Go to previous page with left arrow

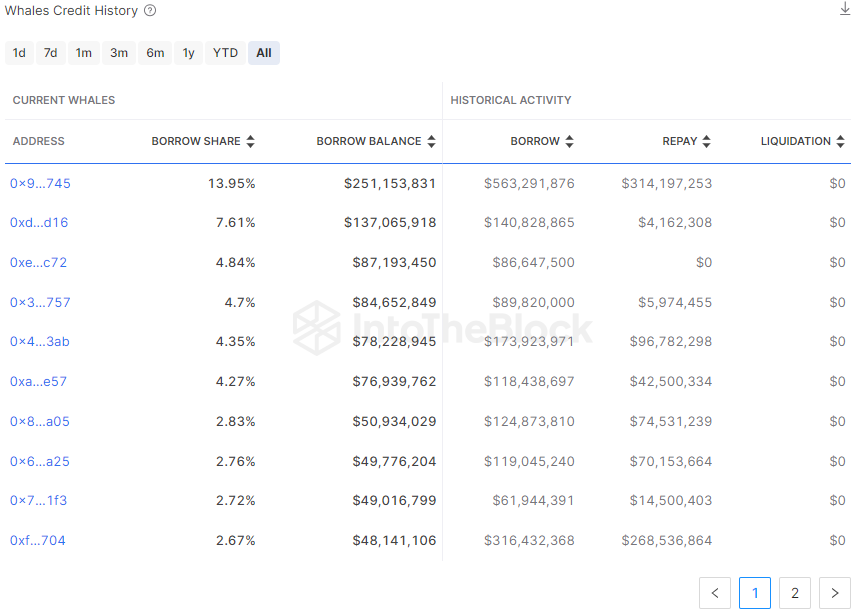714,593
